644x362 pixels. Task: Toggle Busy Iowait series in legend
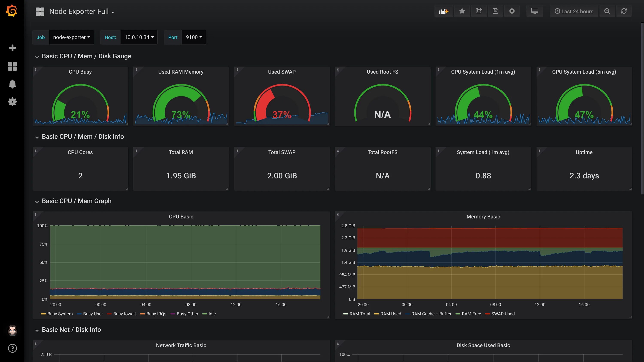pos(124,314)
